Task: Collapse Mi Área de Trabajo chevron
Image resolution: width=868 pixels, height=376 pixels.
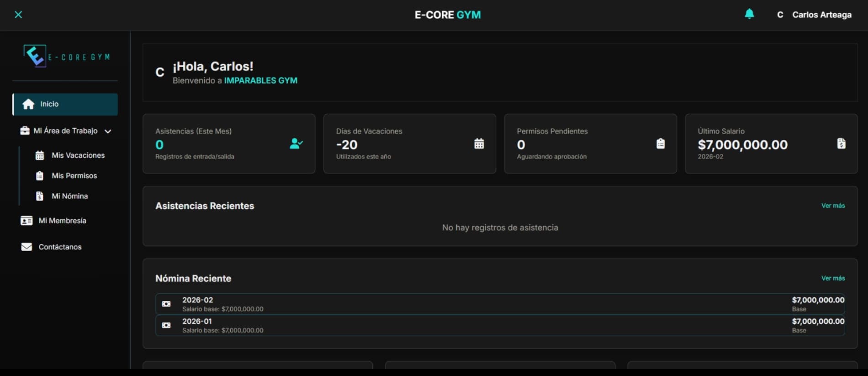Action: 108,131
